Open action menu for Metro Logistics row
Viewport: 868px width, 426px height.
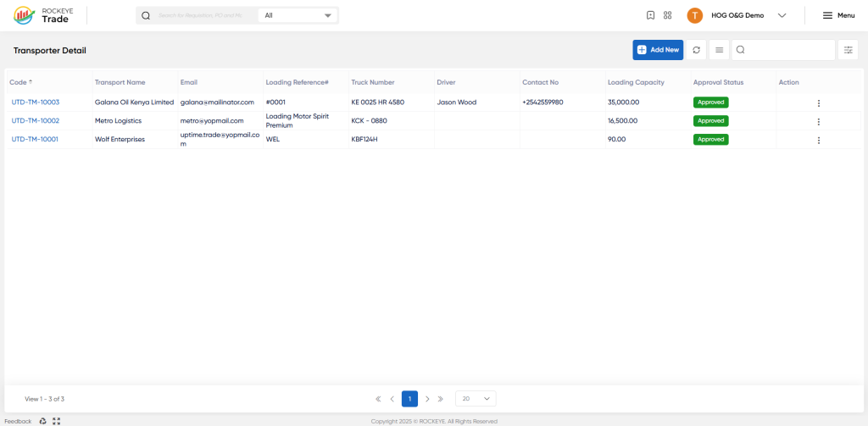point(819,122)
